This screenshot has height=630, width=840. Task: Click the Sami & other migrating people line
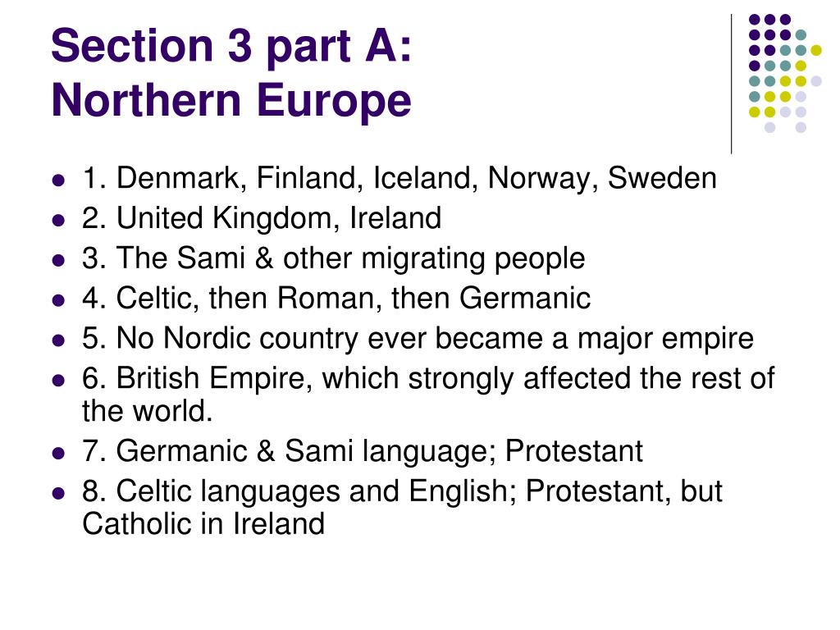pyautogui.click(x=333, y=258)
